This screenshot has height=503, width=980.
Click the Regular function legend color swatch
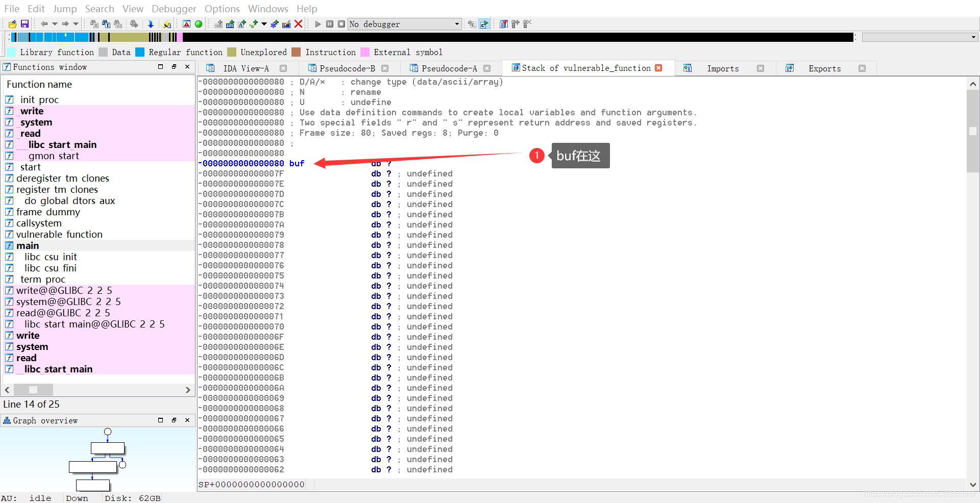coord(140,52)
